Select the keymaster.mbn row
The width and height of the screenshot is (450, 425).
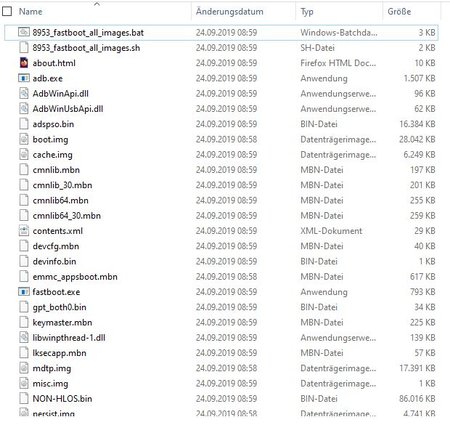tap(221, 322)
